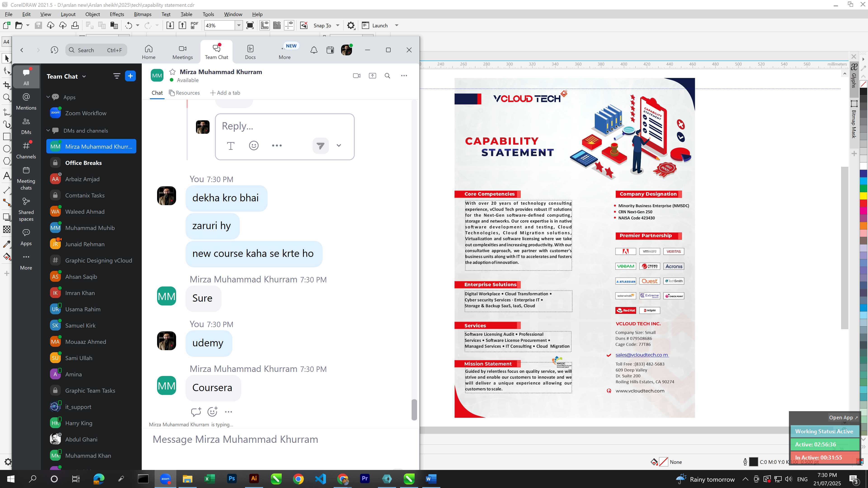Star the Mirza Muhammad Khurram contact

click(172, 72)
